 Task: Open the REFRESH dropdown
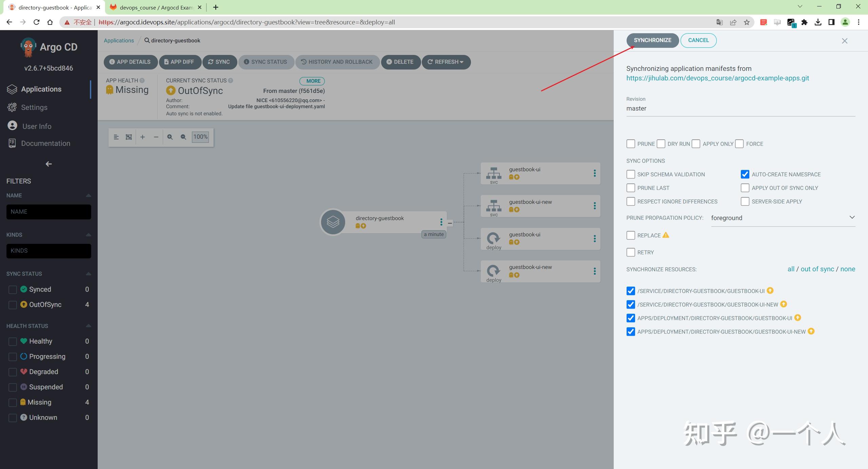click(446, 62)
